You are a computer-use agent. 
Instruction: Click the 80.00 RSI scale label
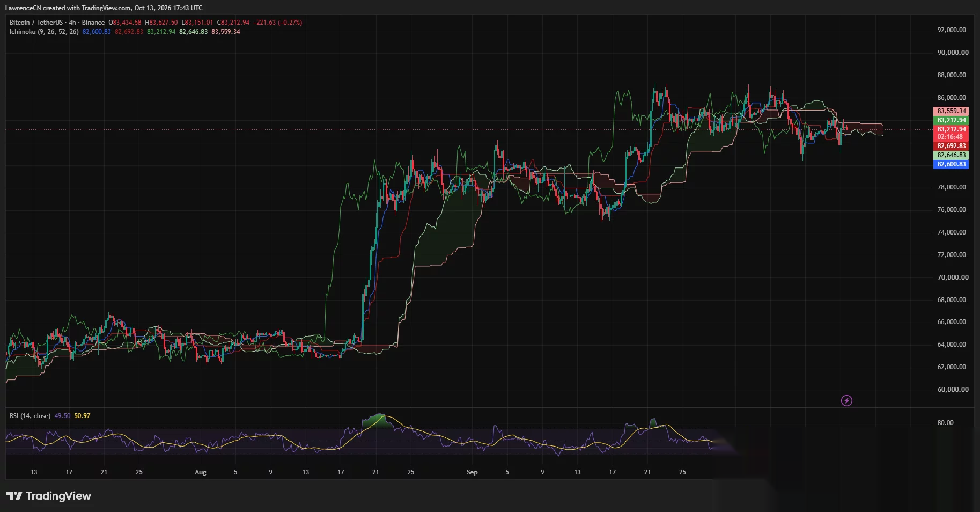tap(945, 423)
